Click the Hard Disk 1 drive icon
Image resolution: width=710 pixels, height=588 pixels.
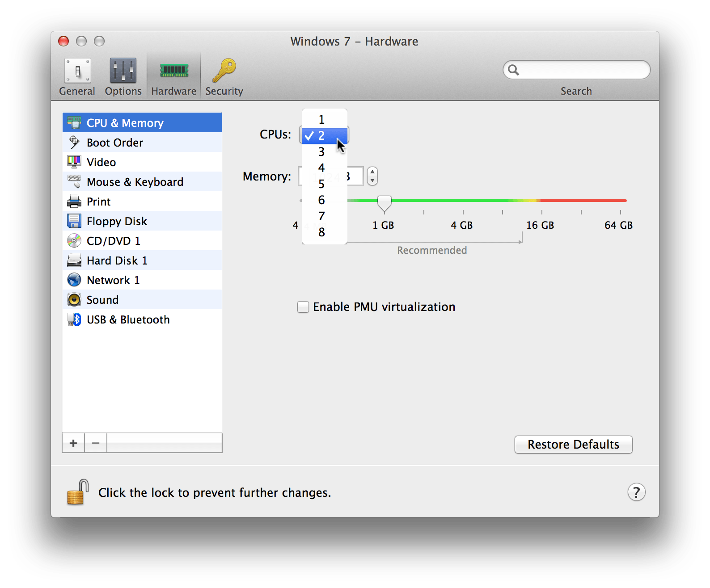[x=74, y=260]
